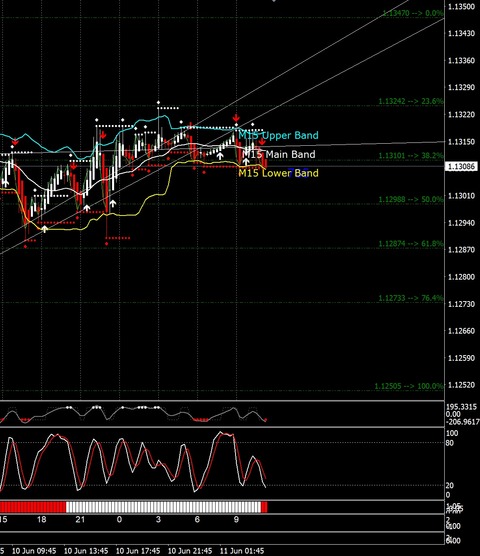Click hour label 18 on the histogram axis

(42, 520)
